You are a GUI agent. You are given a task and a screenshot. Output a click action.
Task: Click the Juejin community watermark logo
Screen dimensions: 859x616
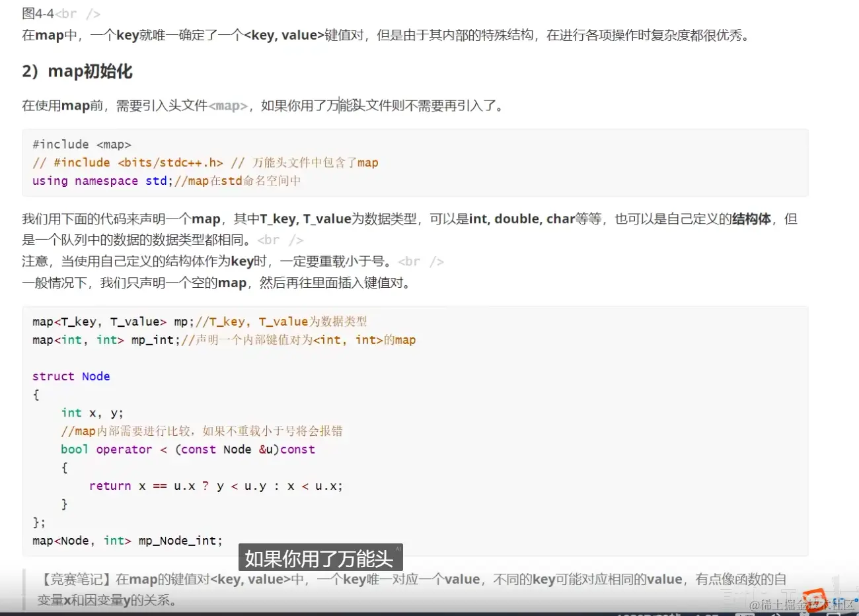[815, 601]
